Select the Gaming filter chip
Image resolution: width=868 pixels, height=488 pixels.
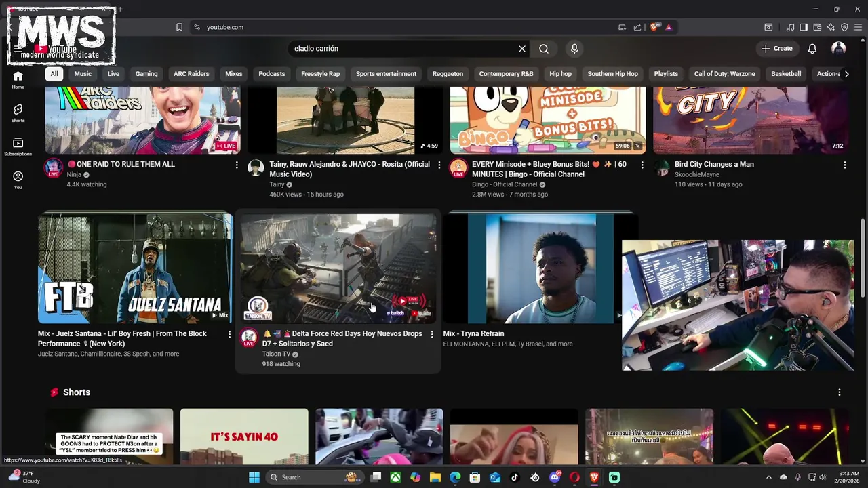point(146,74)
